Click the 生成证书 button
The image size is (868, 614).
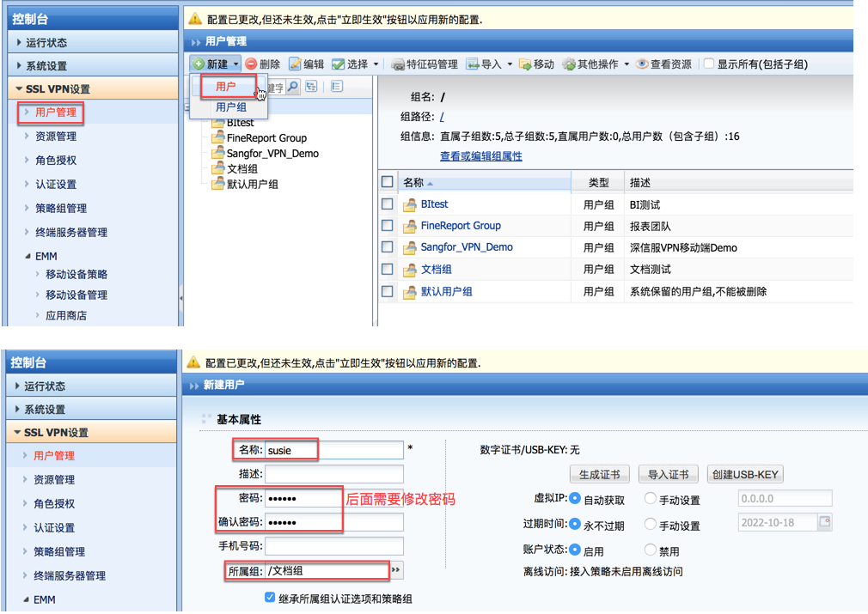tap(600, 474)
